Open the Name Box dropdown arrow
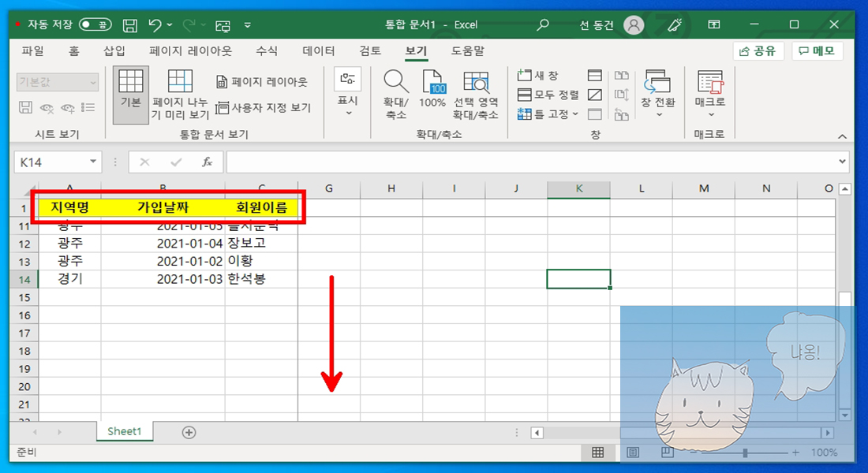 tap(92, 162)
